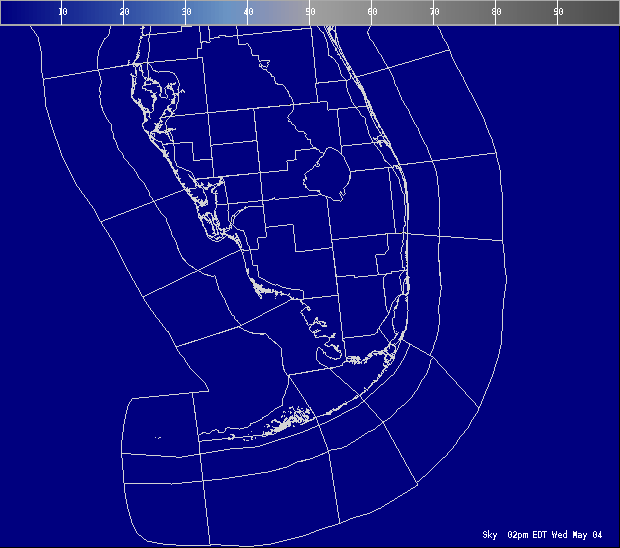Click the "90" tick on the color scale
Screen dimensions: 620x548
click(558, 12)
